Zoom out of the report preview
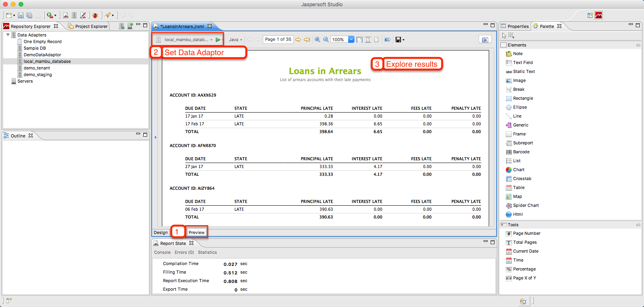 tap(326, 40)
